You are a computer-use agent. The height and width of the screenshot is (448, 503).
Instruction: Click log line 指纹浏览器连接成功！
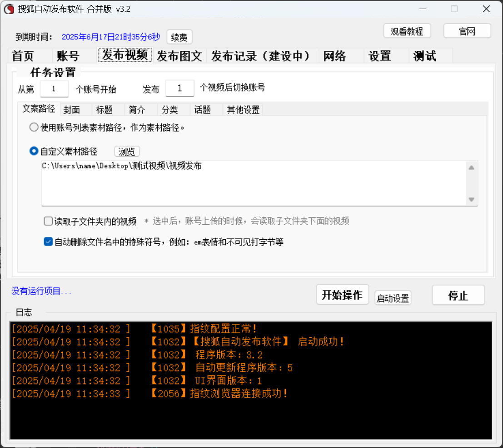click(239, 394)
